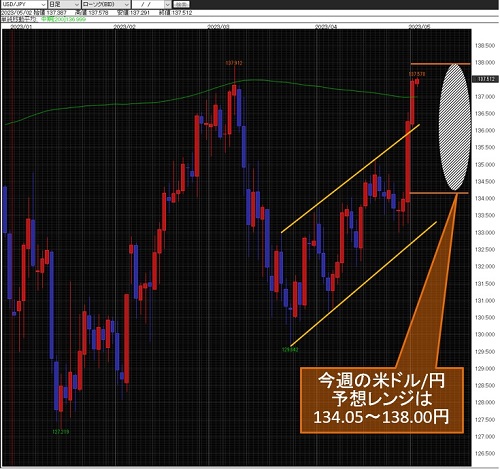
Task: Click the 137.912 high price marker
Action: [x=234, y=63]
